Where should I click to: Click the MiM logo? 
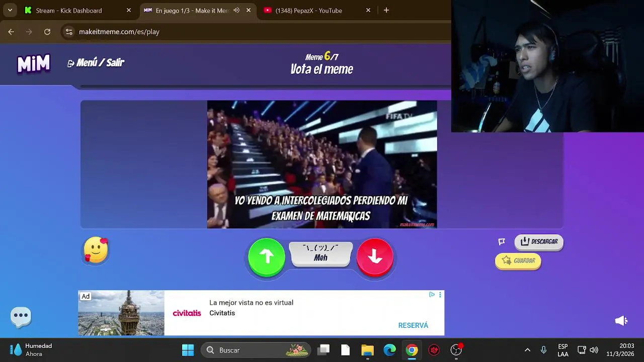(34, 63)
